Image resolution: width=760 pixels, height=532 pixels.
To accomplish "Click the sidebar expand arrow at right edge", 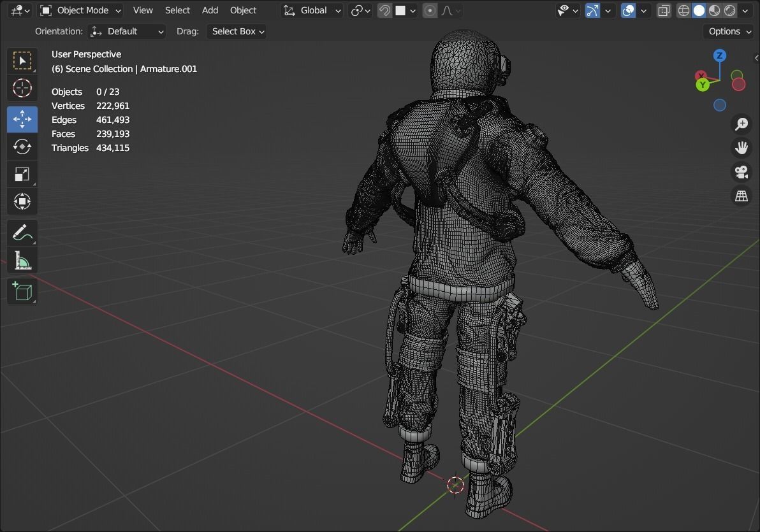I will pos(757,58).
